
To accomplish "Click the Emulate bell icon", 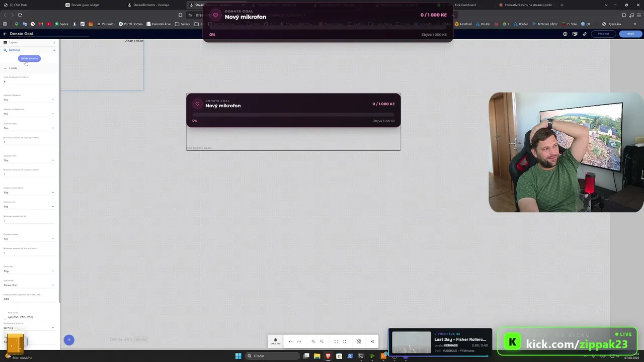I will pyautogui.click(x=275, y=341).
